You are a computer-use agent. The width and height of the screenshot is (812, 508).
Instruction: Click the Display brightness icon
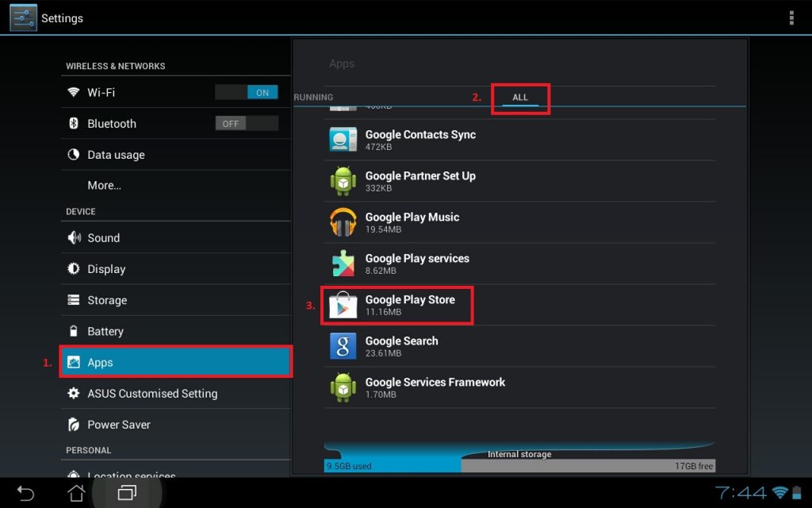pyautogui.click(x=74, y=269)
